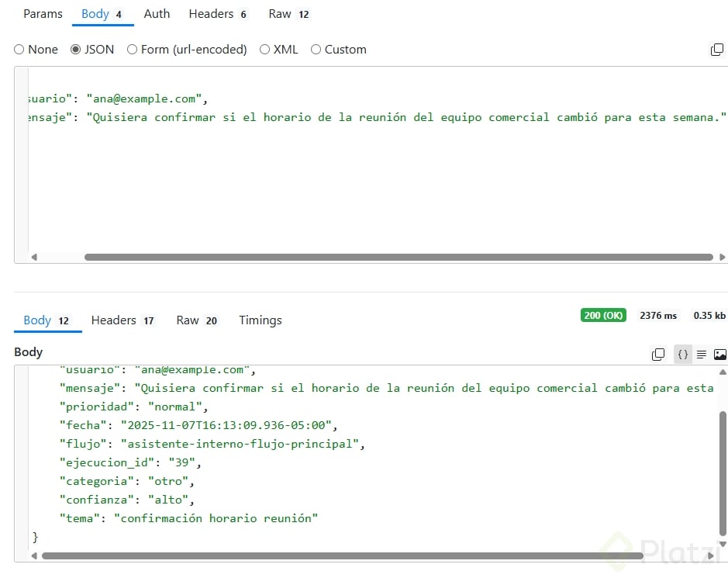Switch response to JSON formatted view
This screenshot has width=728, height=578.
[682, 355]
